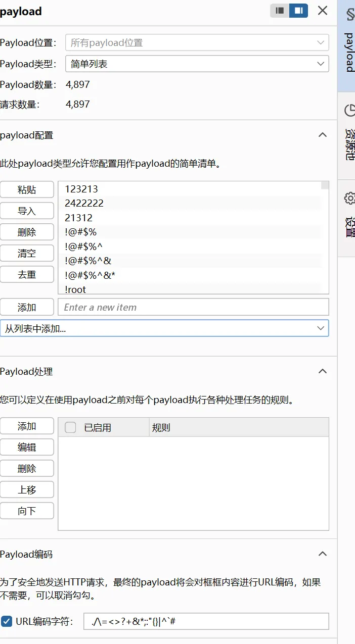Toggle the URL编码字符 checkbox
Screen dimensions: 355x644
(x=7, y=621)
